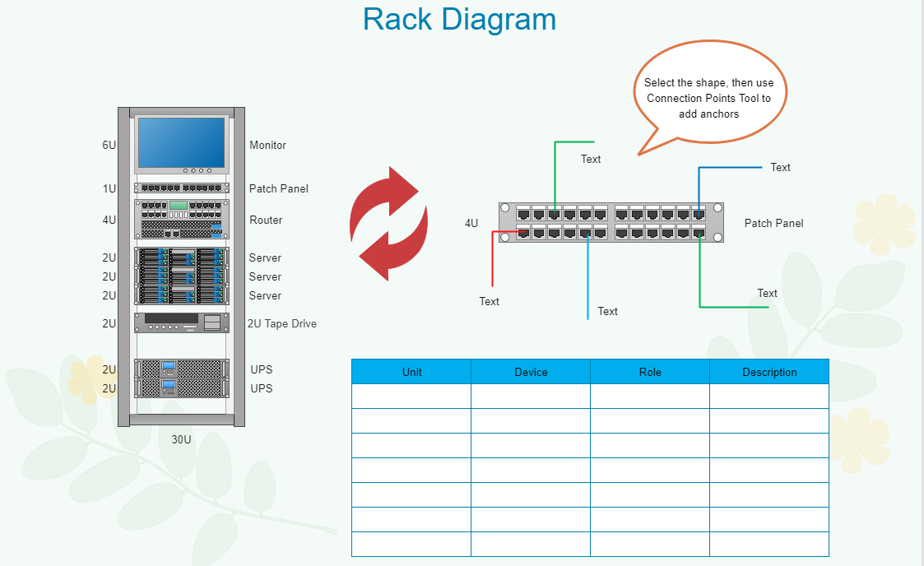Click the Text label under the red connector
Image resolution: width=924 pixels, height=566 pixels.
489,301
